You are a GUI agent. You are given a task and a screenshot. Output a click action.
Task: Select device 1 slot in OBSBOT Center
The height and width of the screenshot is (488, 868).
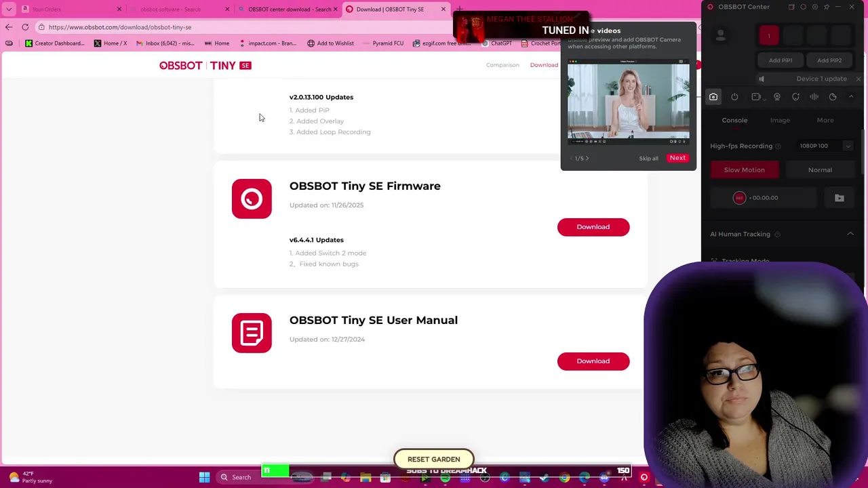tap(769, 35)
